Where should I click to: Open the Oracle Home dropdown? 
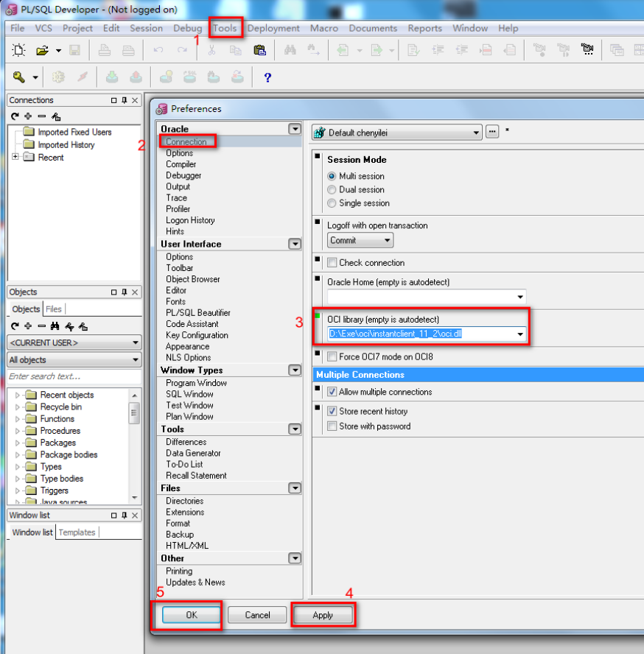(x=520, y=297)
